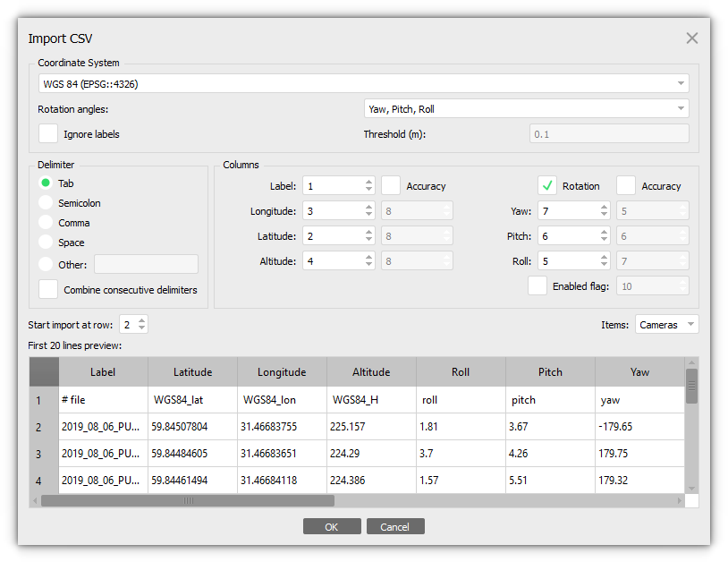Toggle the Enabled flag checkbox
Image resolution: width=728 pixels, height=562 pixels.
[538, 285]
